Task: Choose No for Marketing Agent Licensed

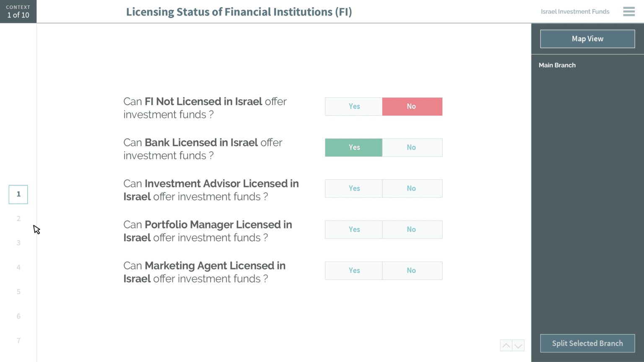Action: (412, 271)
